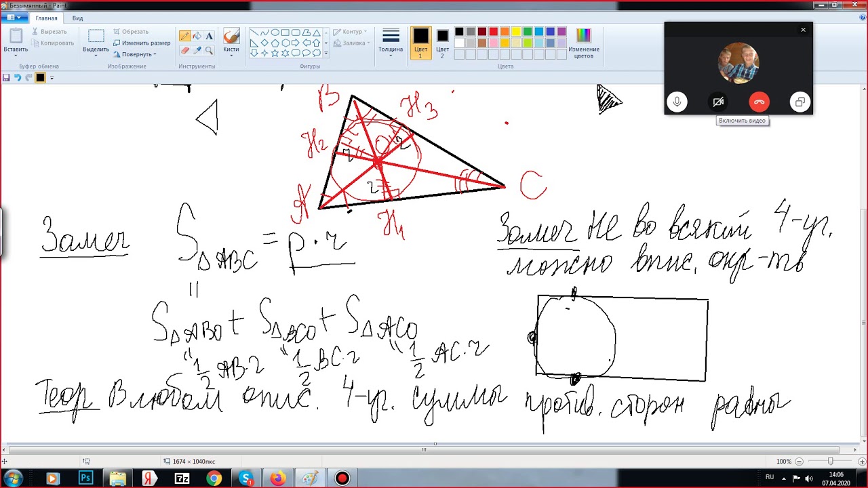
Task: Click the Redo arrow in quick access toolbar
Action: [x=28, y=78]
